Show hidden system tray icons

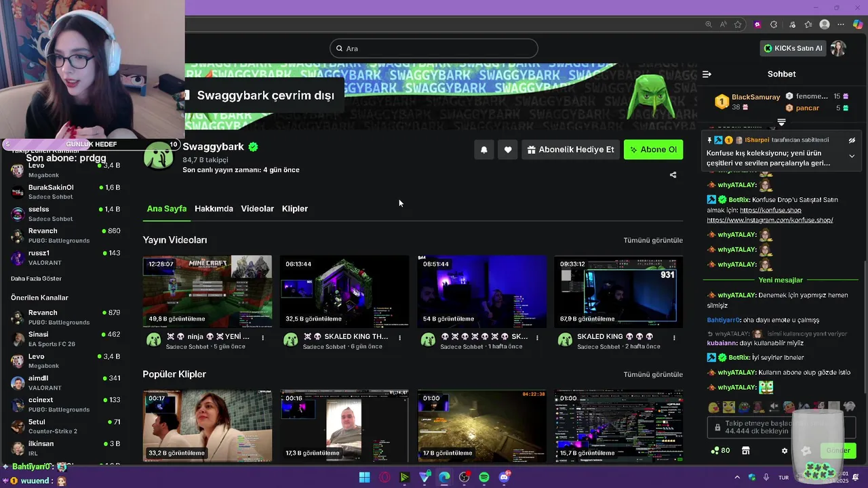(x=737, y=477)
